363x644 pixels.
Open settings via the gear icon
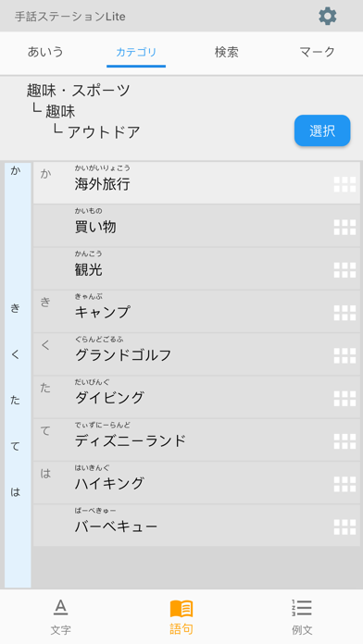[x=327, y=17]
